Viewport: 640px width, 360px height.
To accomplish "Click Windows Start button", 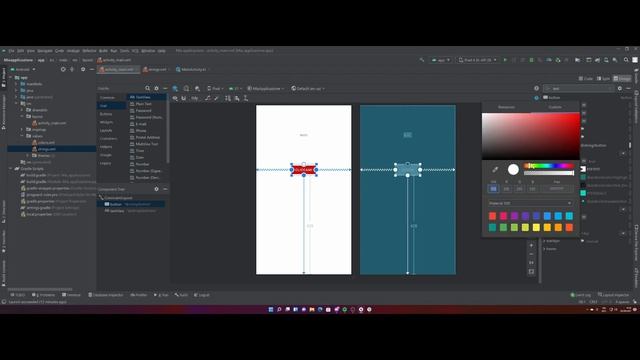I will pyautogui.click(x=271, y=309).
